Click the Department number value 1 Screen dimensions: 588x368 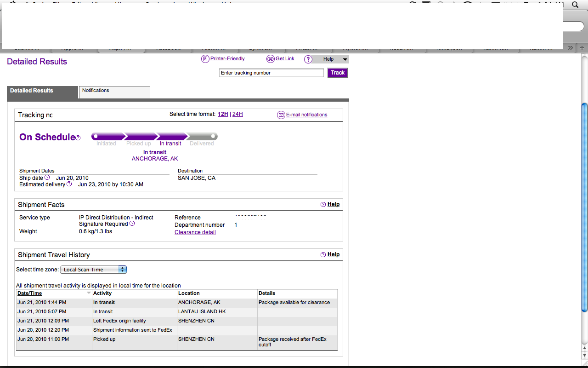(x=236, y=225)
